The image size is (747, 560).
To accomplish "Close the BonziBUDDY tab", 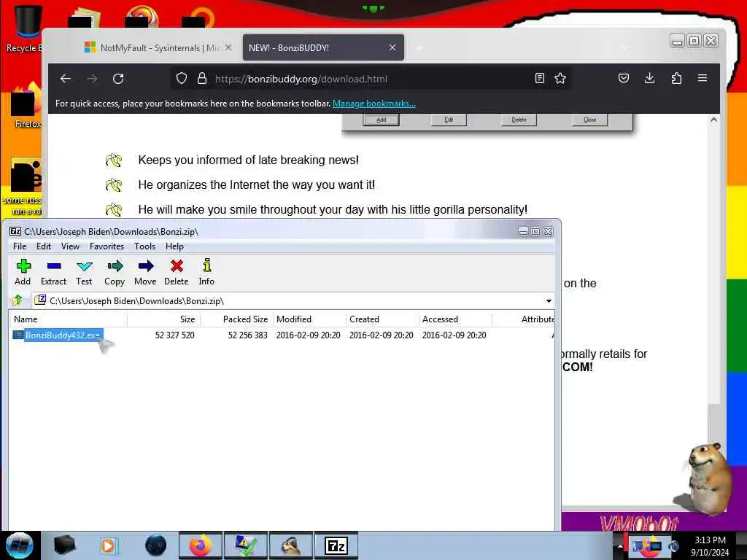I will (x=392, y=47).
